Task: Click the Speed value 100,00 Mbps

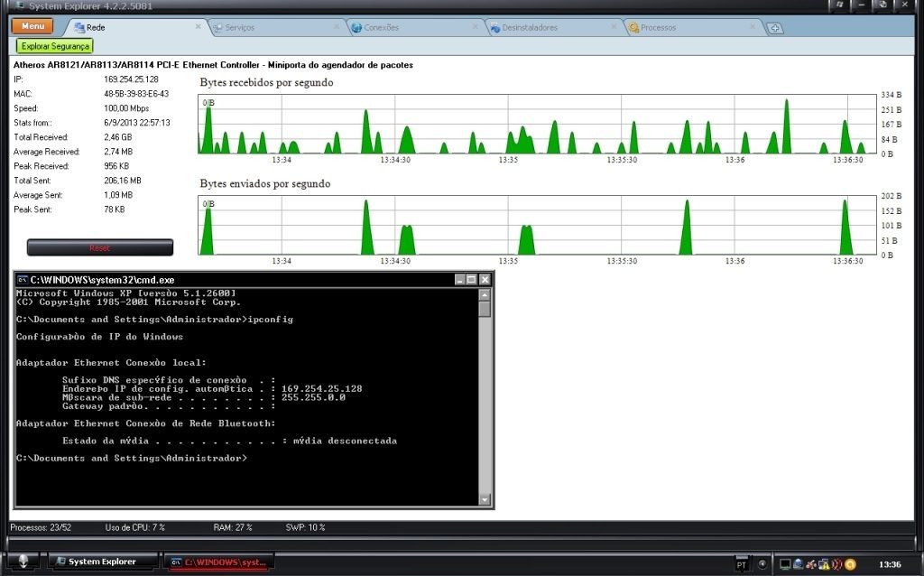Action: coord(126,108)
